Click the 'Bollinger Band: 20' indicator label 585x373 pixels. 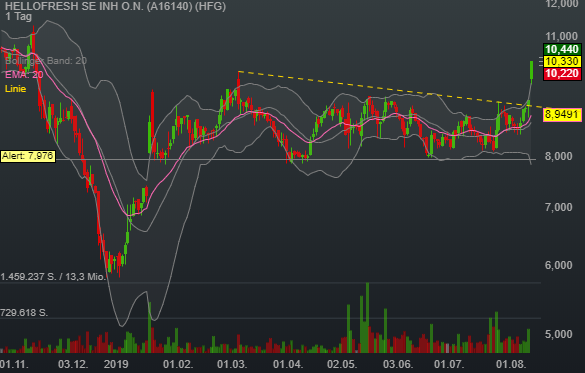46,61
